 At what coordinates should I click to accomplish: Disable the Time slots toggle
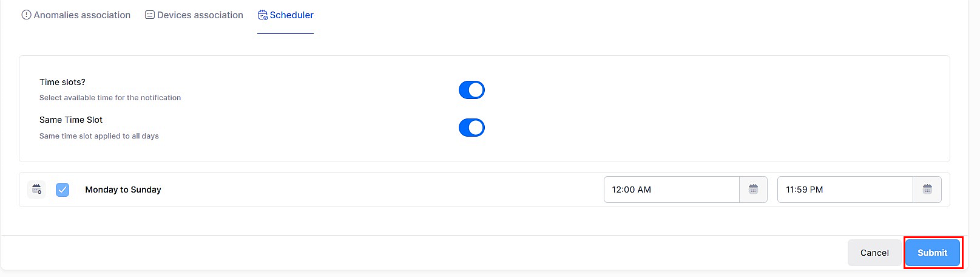click(x=471, y=90)
